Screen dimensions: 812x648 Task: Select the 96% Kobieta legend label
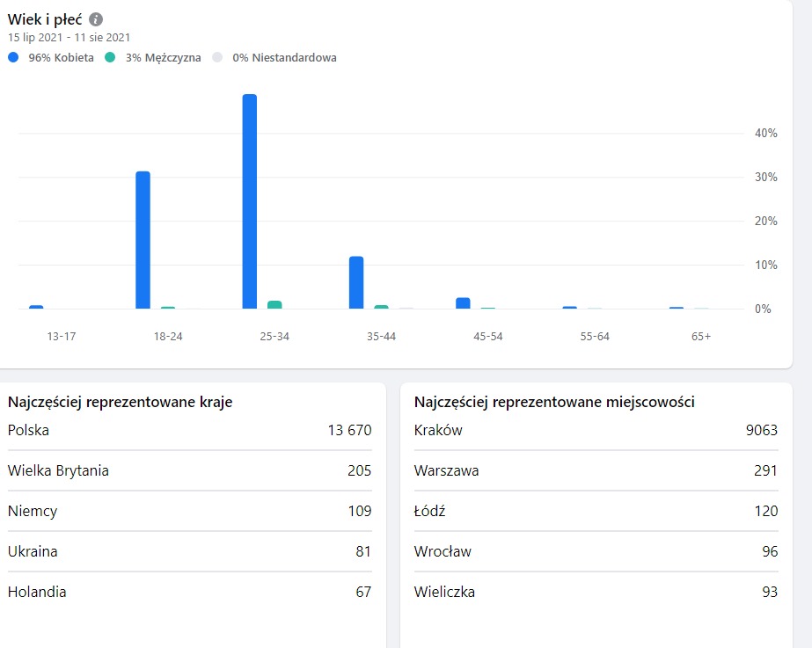[x=61, y=57]
